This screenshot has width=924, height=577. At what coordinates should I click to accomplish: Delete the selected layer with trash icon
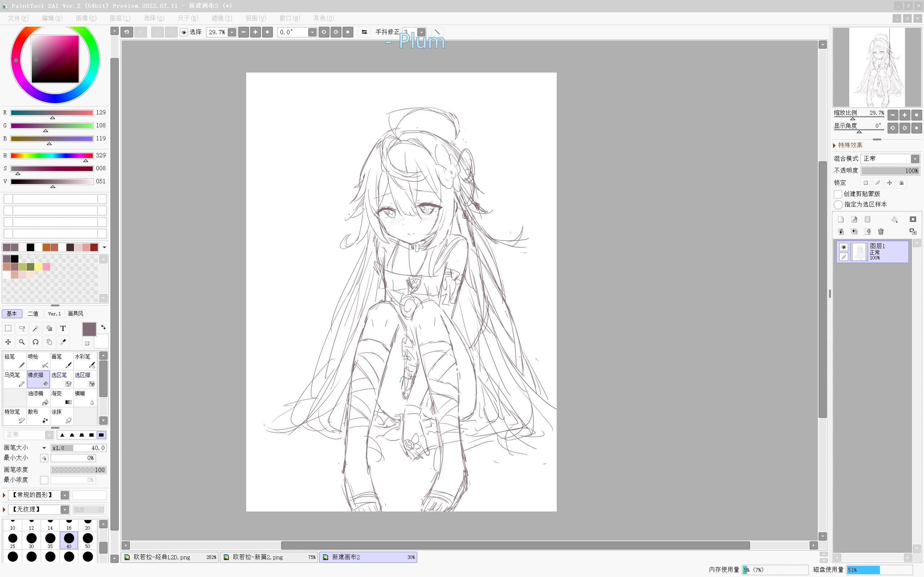(881, 232)
